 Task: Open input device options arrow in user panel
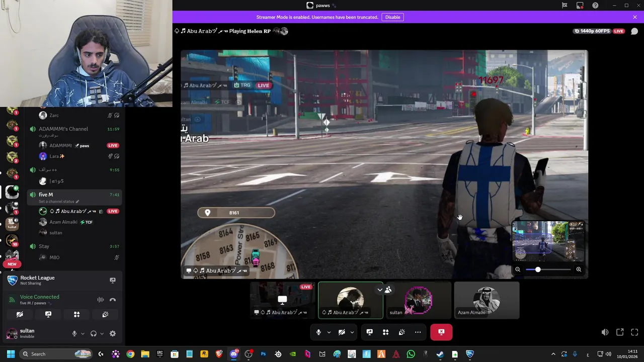pyautogui.click(x=83, y=333)
